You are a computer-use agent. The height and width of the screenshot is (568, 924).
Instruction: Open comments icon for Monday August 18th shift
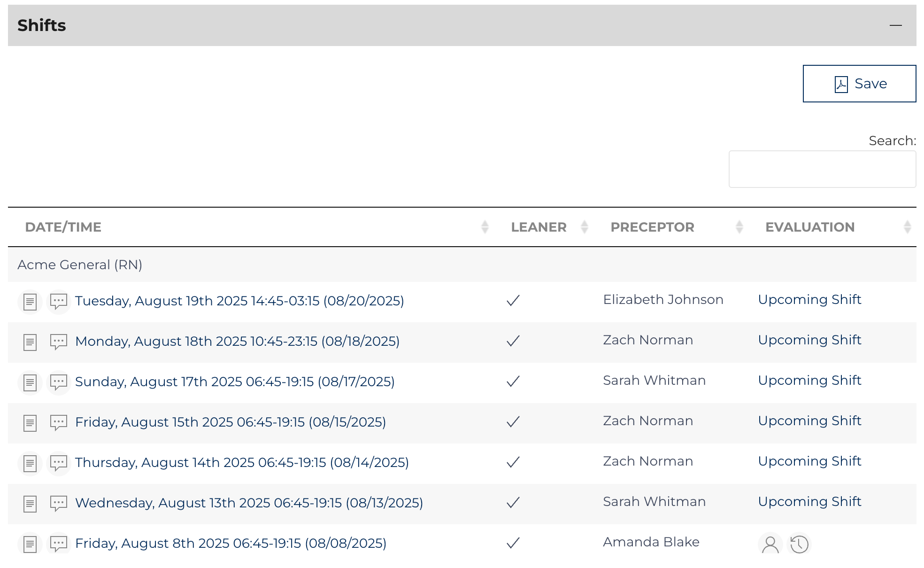coord(59,342)
